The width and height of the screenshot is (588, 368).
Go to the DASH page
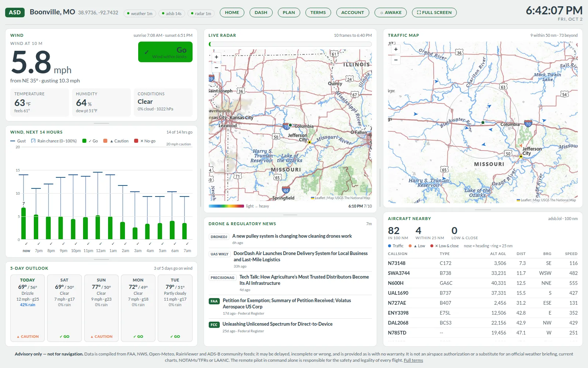click(x=261, y=13)
